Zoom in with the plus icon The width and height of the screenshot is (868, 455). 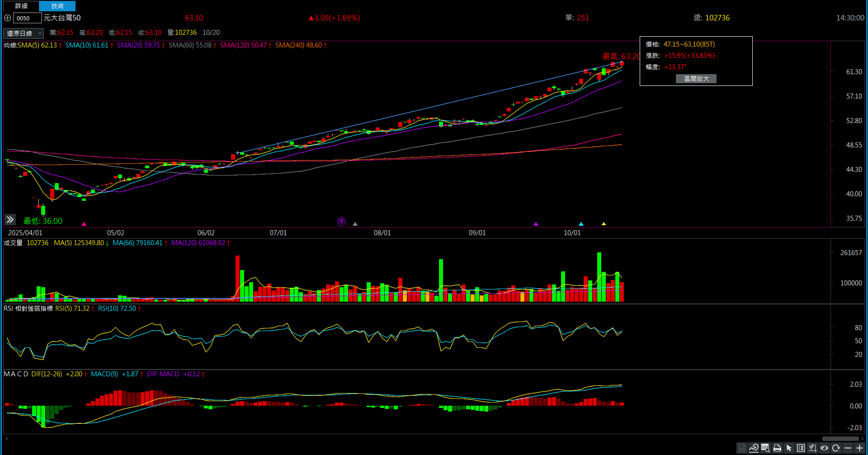point(859,448)
